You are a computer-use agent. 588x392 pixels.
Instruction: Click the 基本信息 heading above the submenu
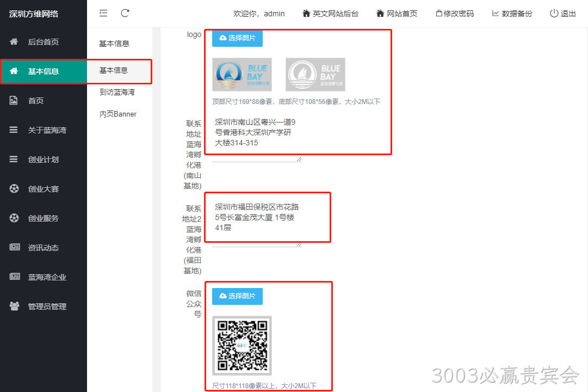114,44
